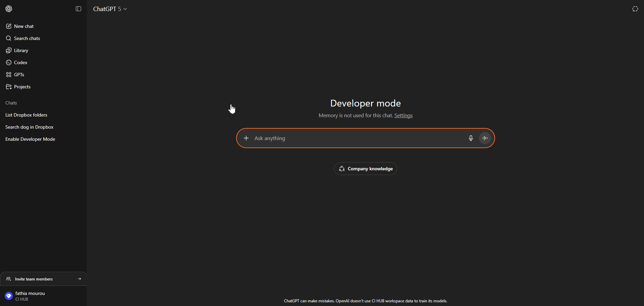644x306 pixels.
Task: Open Search chats
Action: click(x=27, y=38)
